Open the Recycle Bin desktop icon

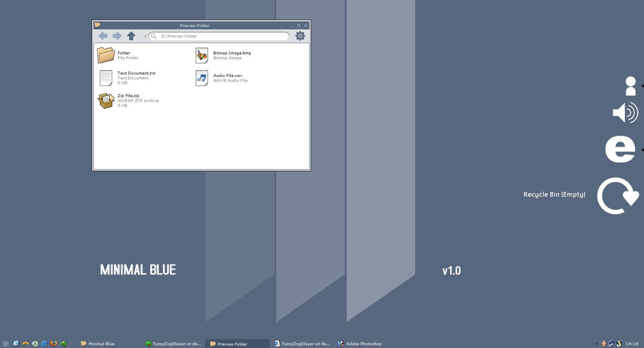tap(618, 196)
